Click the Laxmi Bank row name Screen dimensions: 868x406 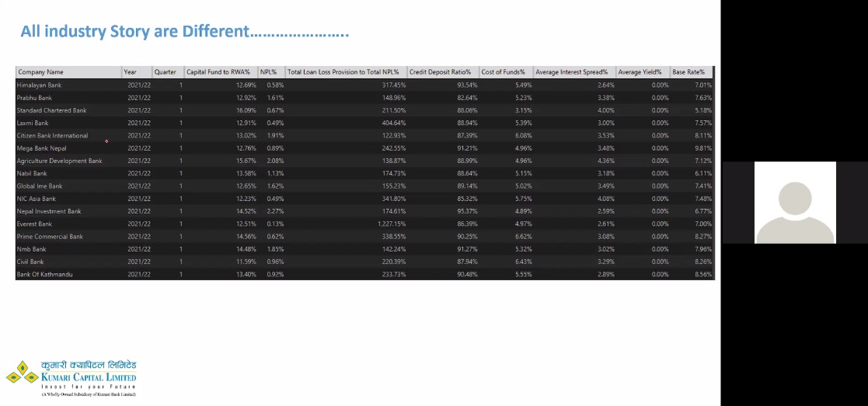33,123
